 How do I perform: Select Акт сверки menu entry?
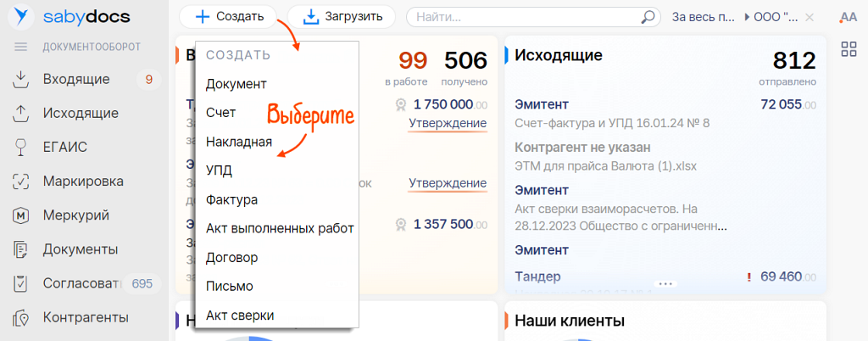point(240,315)
